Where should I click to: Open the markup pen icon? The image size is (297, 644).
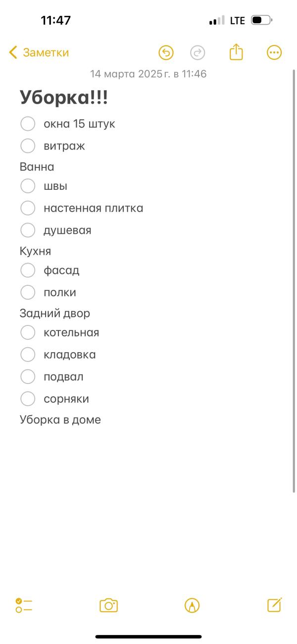(192, 605)
